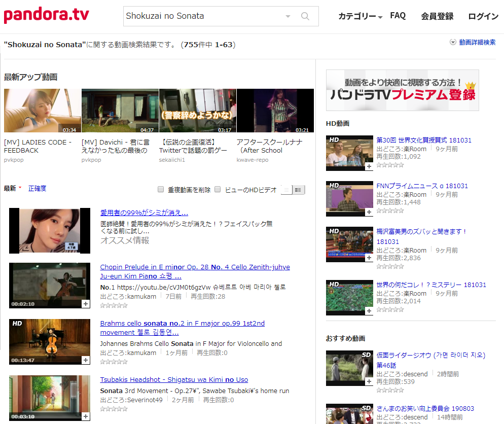504x424 pixels.
Task: Open the 仮面ライダージオウ SD thumbnail
Action: coord(349,368)
